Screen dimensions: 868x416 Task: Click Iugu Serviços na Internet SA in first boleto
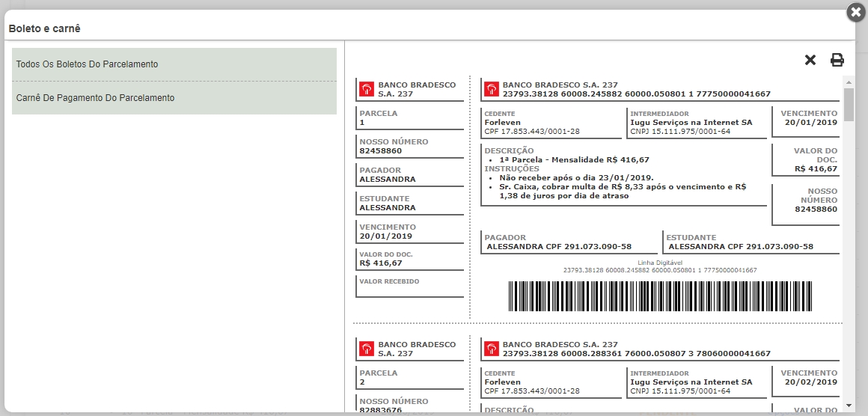click(x=691, y=122)
